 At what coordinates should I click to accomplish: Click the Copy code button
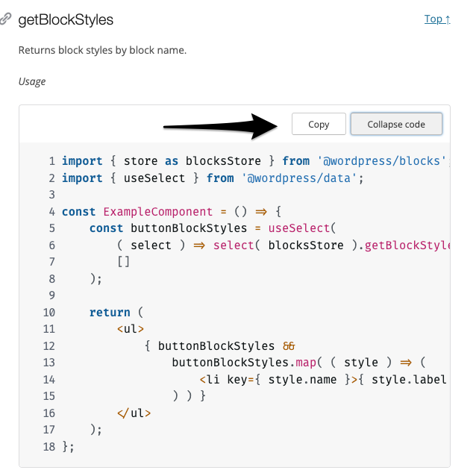319,124
